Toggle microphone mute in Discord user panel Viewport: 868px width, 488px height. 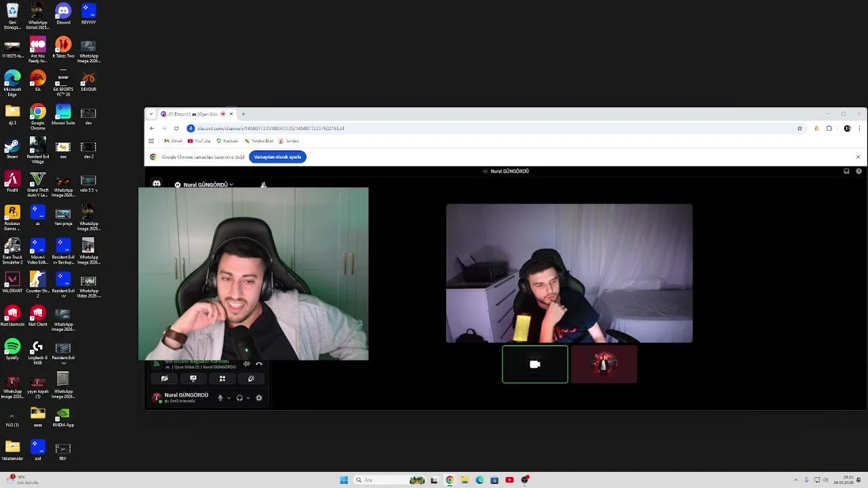220,398
